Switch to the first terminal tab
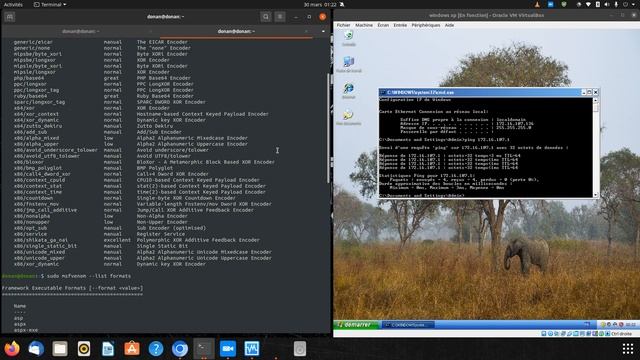Screen dimensions: 640x360 click(x=80, y=31)
